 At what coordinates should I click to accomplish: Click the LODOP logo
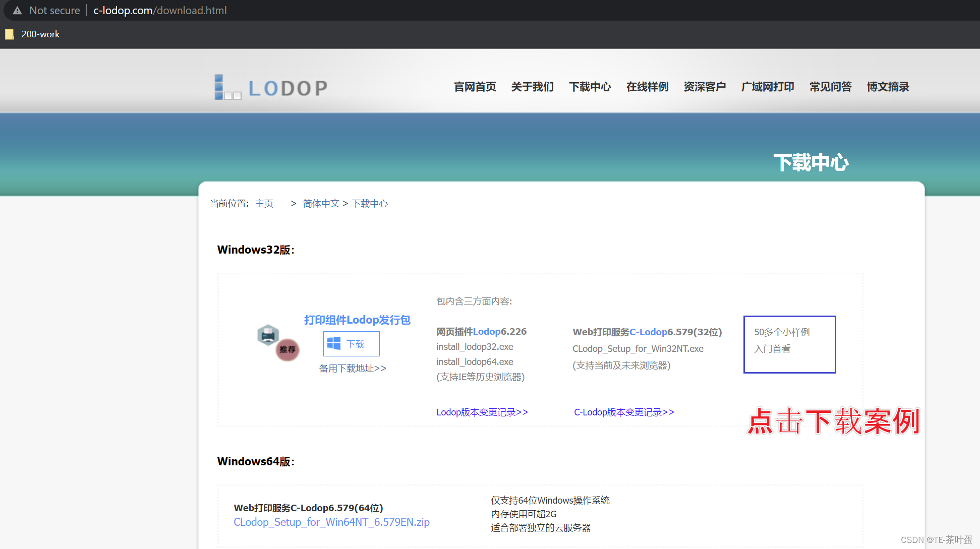[x=271, y=88]
